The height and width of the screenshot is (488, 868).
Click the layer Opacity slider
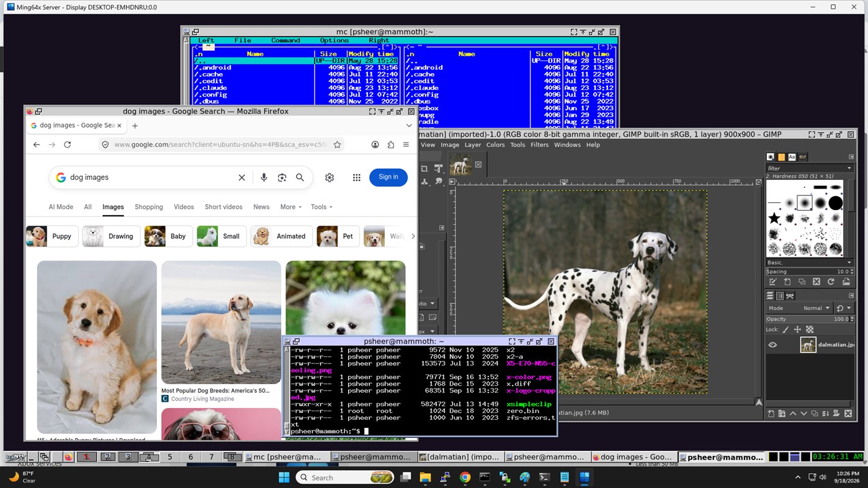tap(809, 319)
